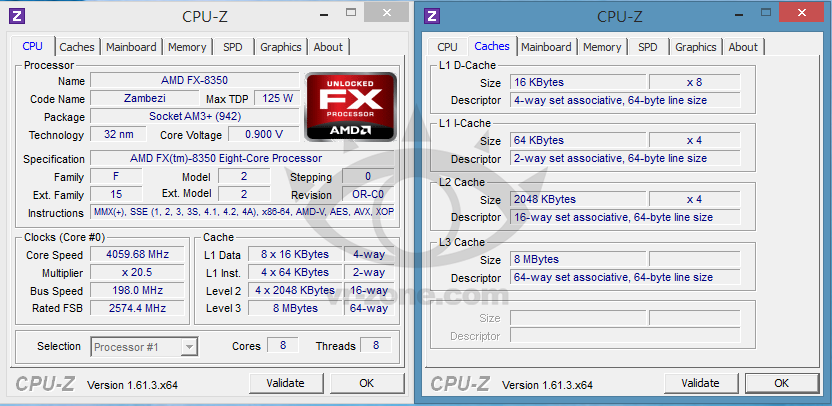Go to Graphics tab in right window

(x=696, y=47)
